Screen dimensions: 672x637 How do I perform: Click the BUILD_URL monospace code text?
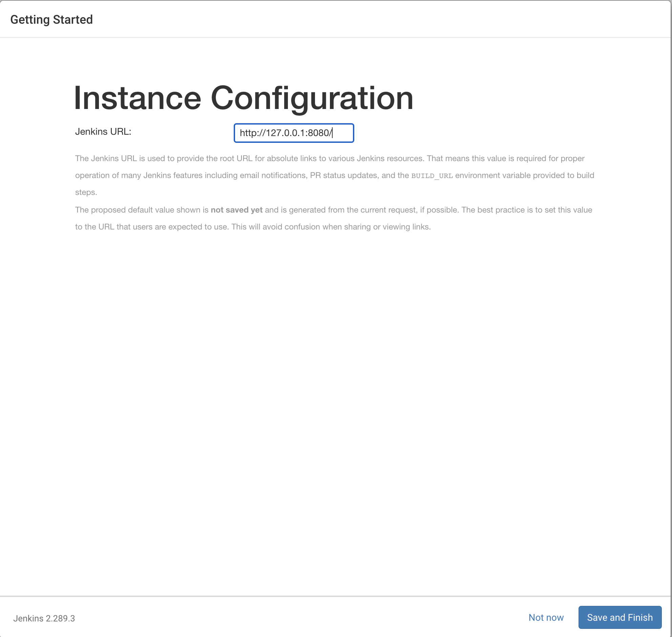point(432,176)
